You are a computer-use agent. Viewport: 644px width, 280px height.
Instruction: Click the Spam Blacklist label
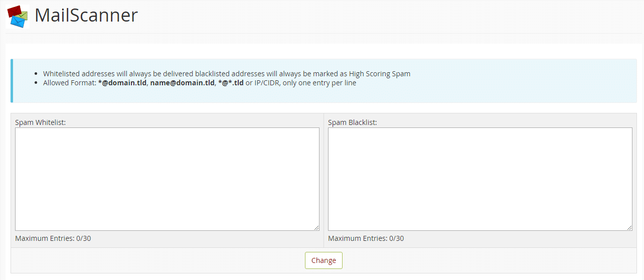(x=352, y=122)
